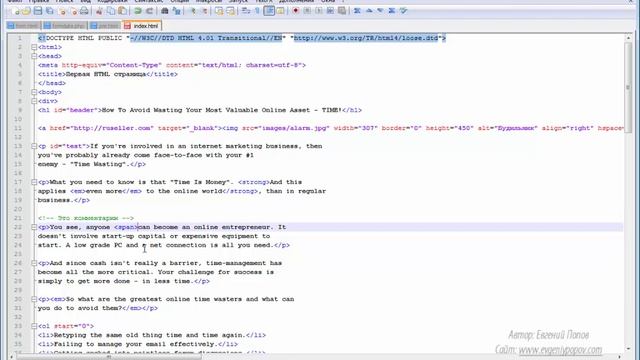The width and height of the screenshot is (640, 360).
Task: Paste clipboard using the toolbar Paste icon
Action: (122, 11)
